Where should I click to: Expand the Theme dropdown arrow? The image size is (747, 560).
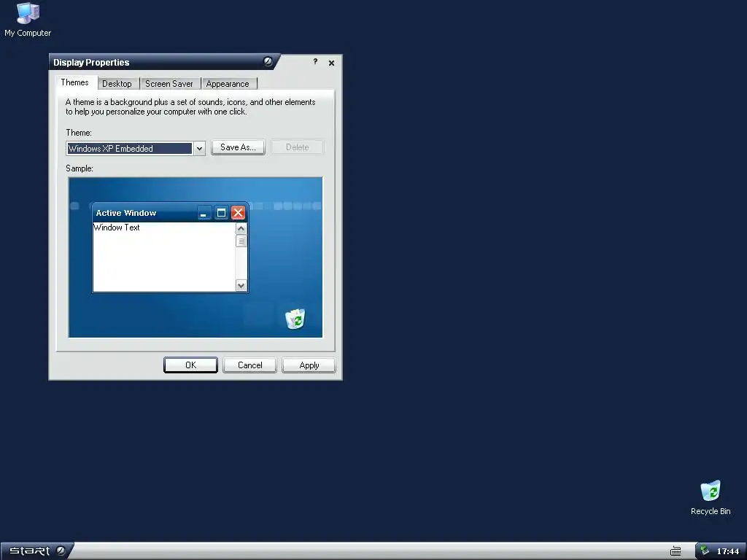(199, 149)
